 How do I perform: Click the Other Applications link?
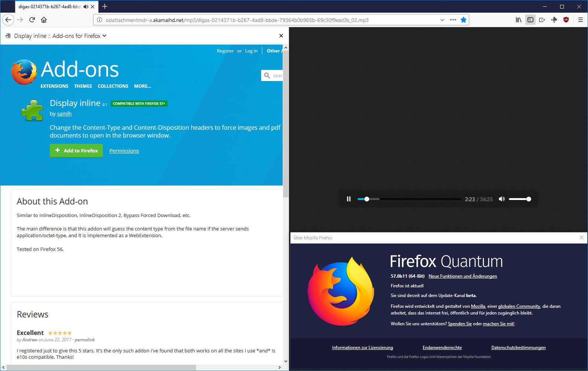274,51
